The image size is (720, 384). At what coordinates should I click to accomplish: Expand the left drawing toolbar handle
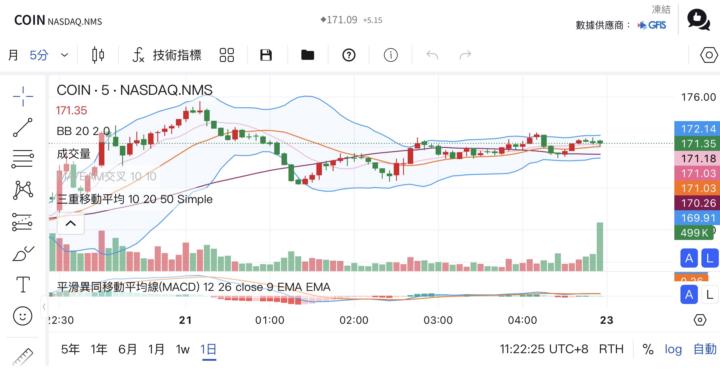(x=44, y=306)
